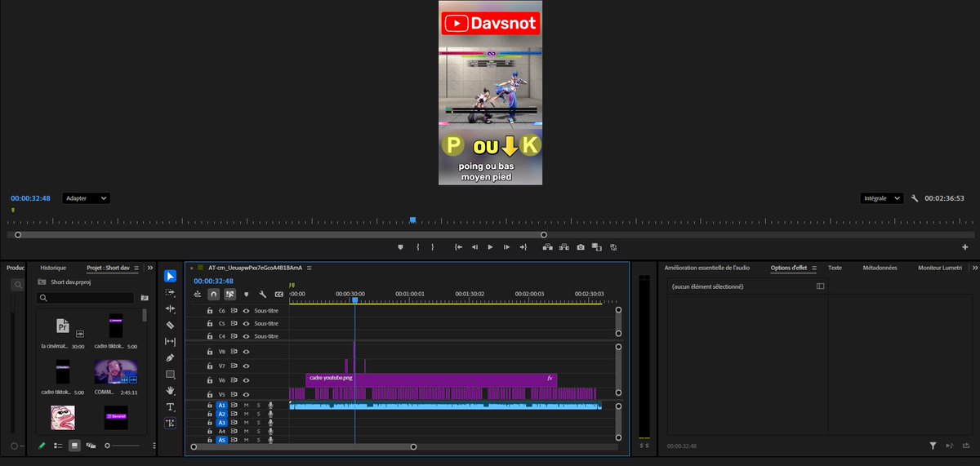Toggle Snap in Timeline (magnet icon)
Viewport: 980px width, 466px height.
click(x=214, y=294)
